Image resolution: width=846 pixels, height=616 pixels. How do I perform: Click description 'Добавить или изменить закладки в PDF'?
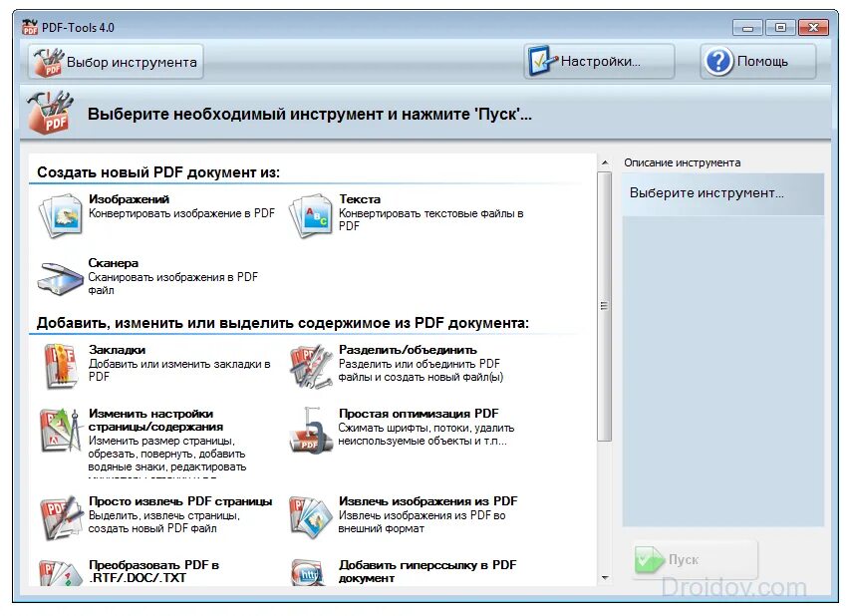179,371
